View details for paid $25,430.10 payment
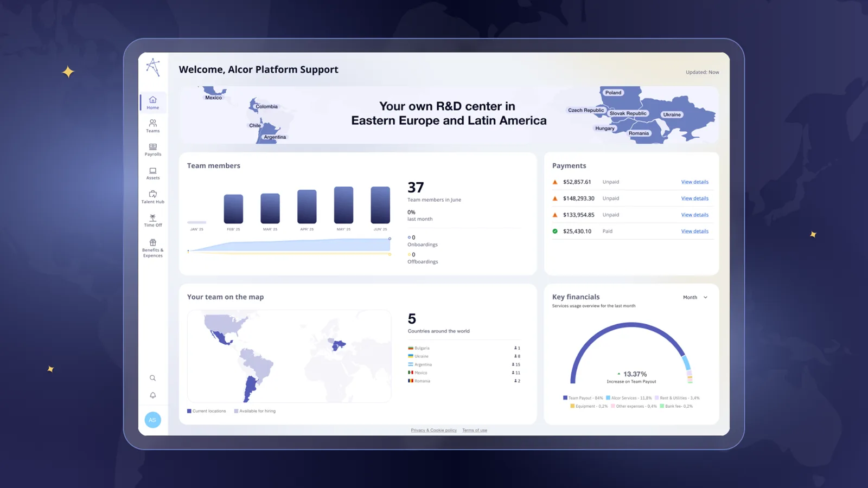 tap(694, 232)
